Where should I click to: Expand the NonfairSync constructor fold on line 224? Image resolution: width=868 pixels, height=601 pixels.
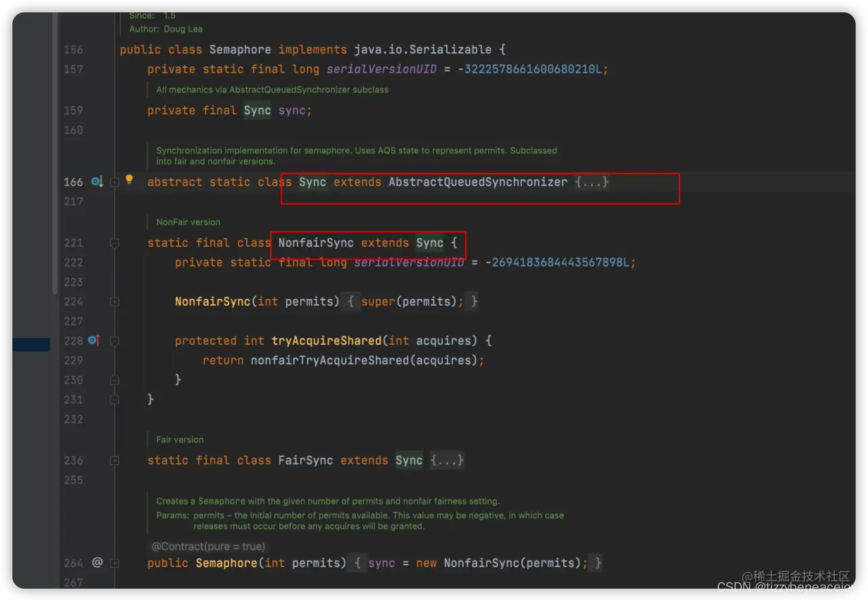click(x=115, y=302)
